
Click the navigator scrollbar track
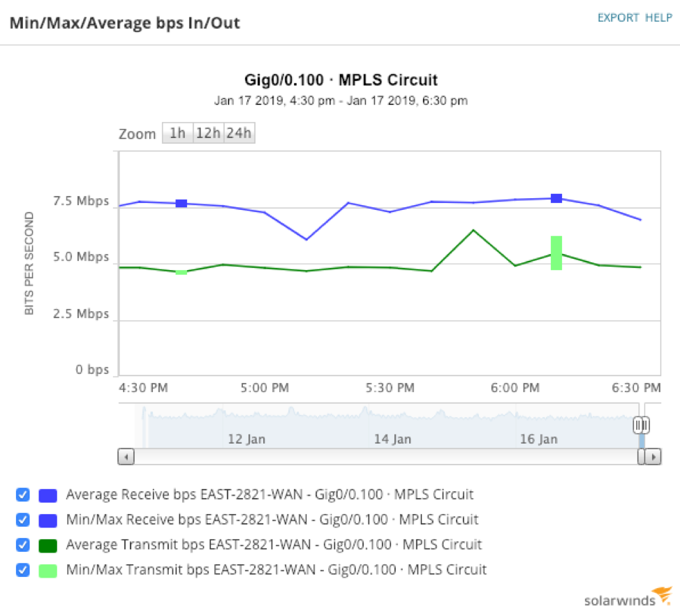click(x=385, y=456)
